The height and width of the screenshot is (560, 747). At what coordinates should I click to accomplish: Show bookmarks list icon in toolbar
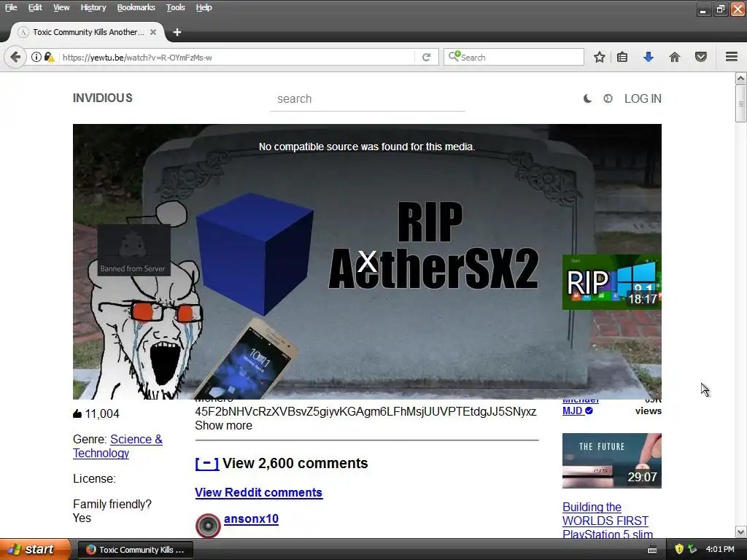(622, 57)
